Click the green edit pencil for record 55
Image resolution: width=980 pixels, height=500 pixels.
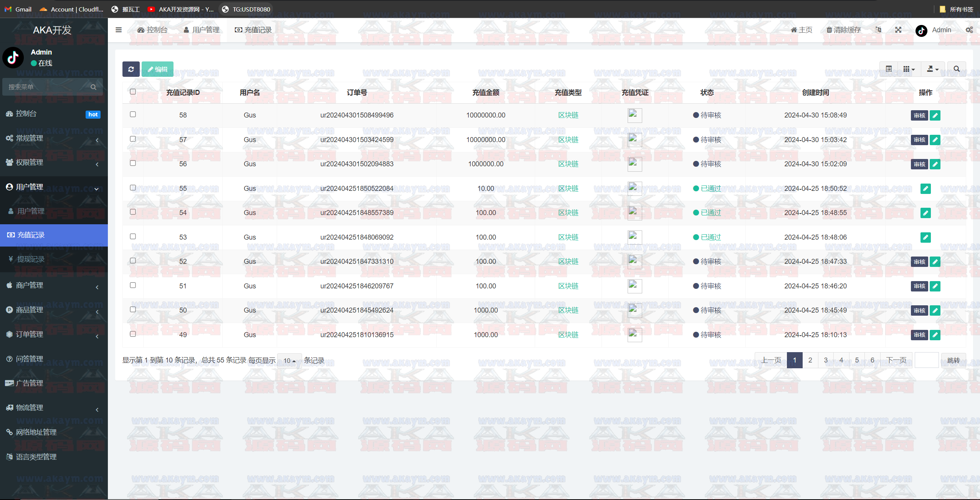coord(925,189)
